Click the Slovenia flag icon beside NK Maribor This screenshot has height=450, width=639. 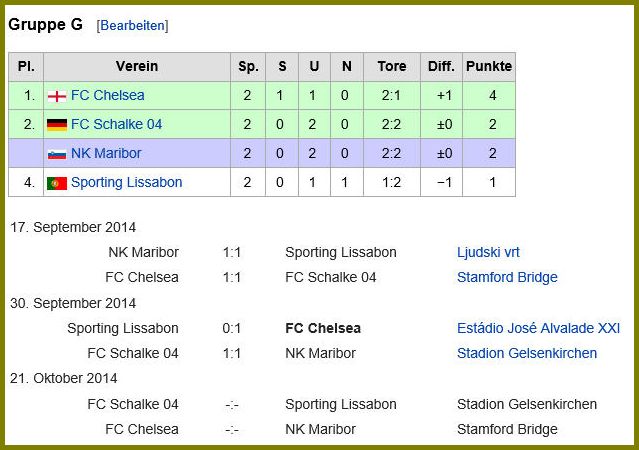57,154
